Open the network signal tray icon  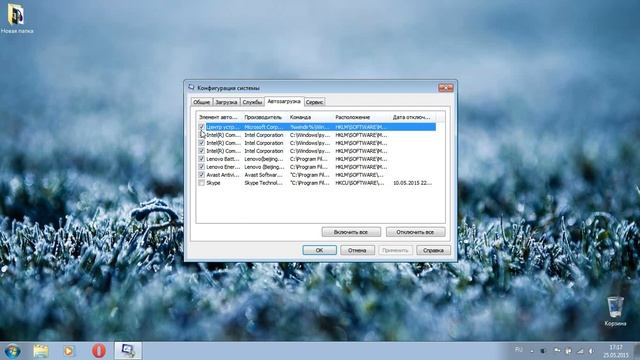tap(580, 351)
